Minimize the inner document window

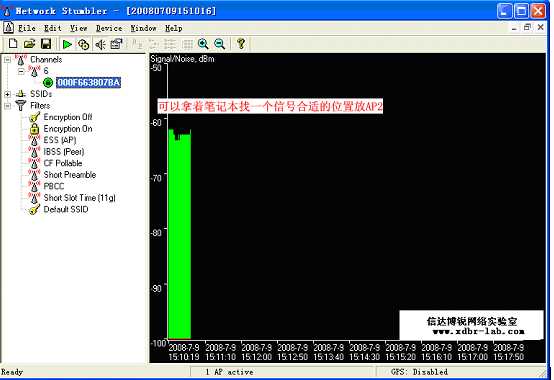click(x=514, y=28)
